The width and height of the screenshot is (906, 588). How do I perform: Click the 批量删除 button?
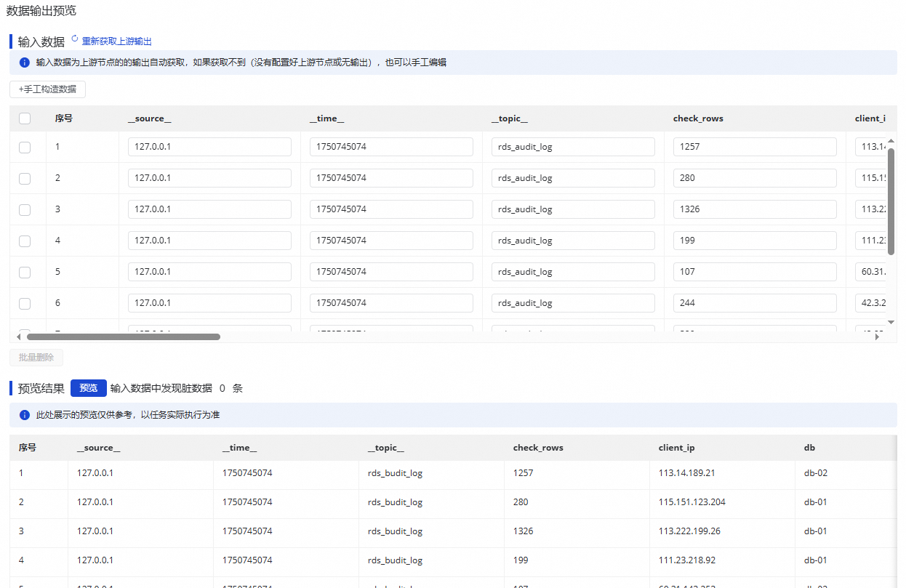coord(36,358)
